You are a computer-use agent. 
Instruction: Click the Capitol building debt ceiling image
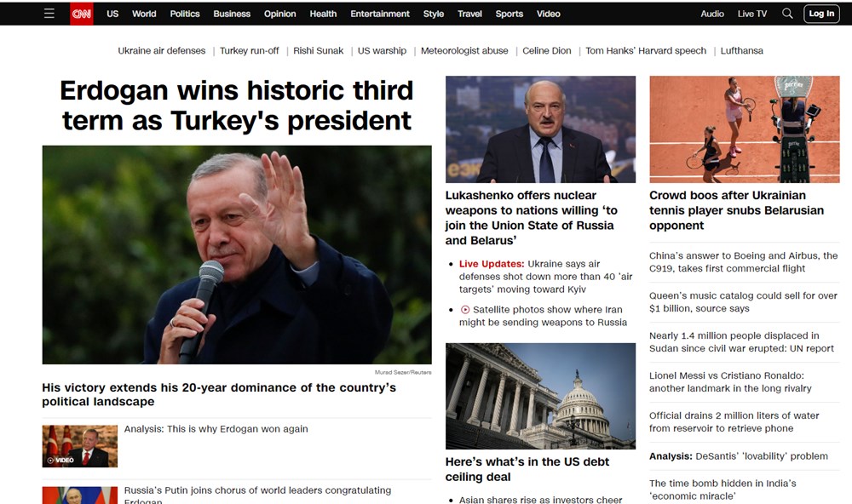click(x=540, y=396)
